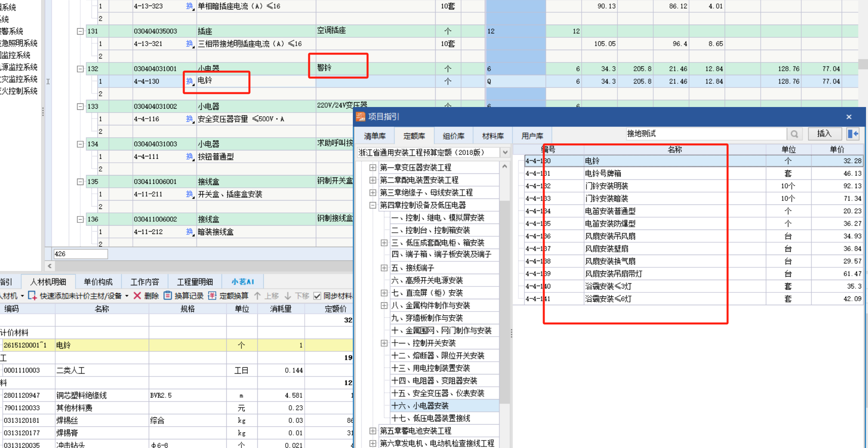The width and height of the screenshot is (868, 448).
Task: Switch to the 用户库 tab
Action: 532,136
